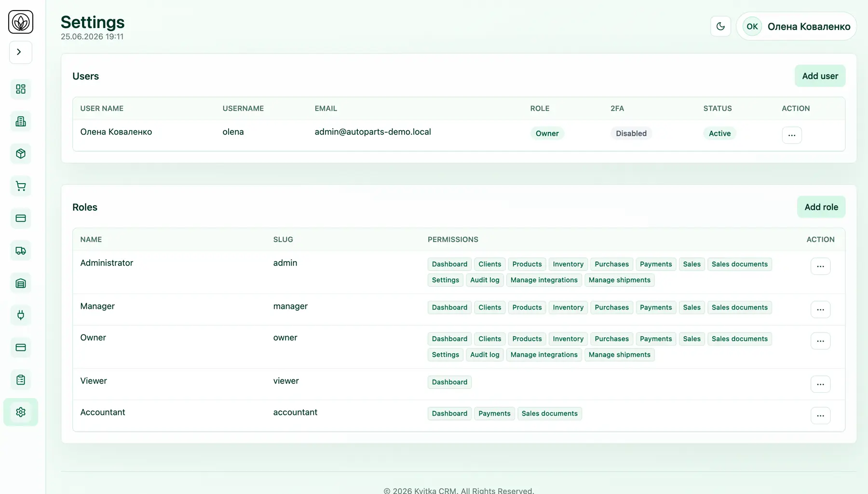Click the Manager role name
Image resolution: width=868 pixels, height=494 pixels.
point(97,306)
